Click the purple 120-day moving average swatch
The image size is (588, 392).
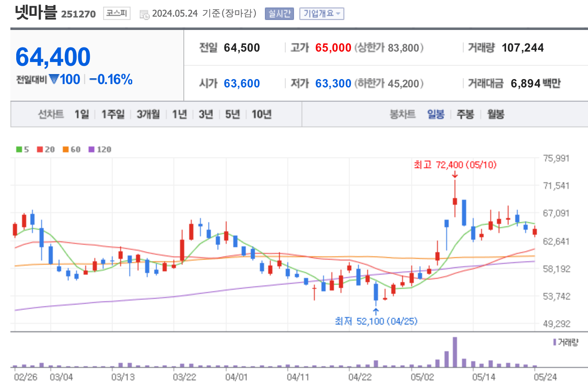(x=91, y=149)
